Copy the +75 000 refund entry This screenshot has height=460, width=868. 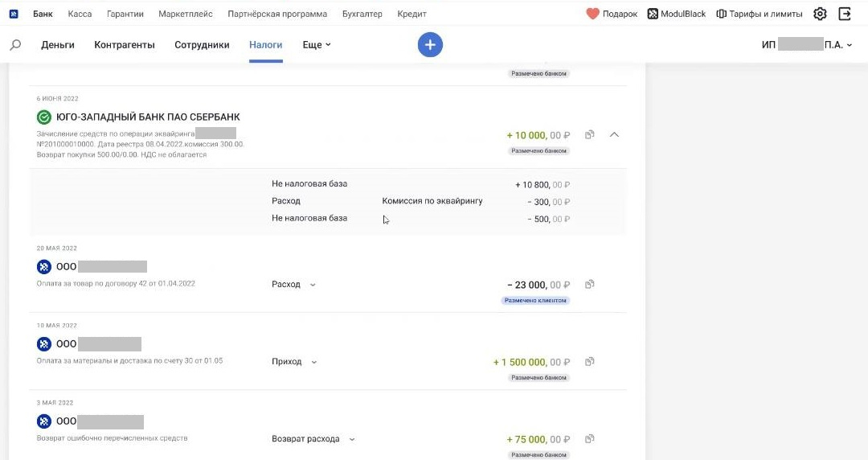point(590,439)
